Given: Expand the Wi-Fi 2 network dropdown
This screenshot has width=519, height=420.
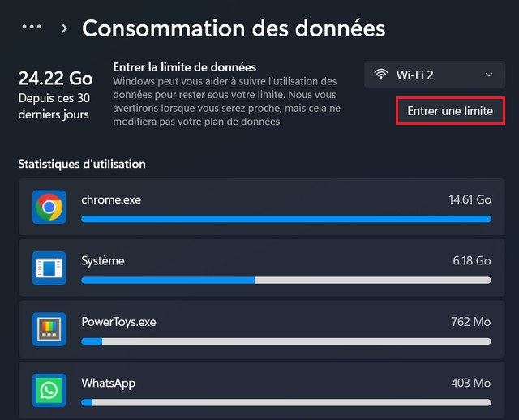Looking at the screenshot, I should click(435, 75).
